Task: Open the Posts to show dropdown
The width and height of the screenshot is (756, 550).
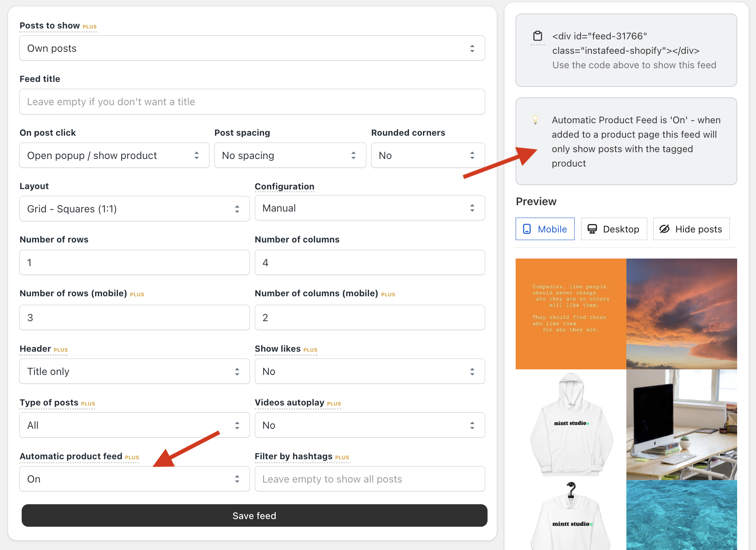Action: (x=252, y=48)
